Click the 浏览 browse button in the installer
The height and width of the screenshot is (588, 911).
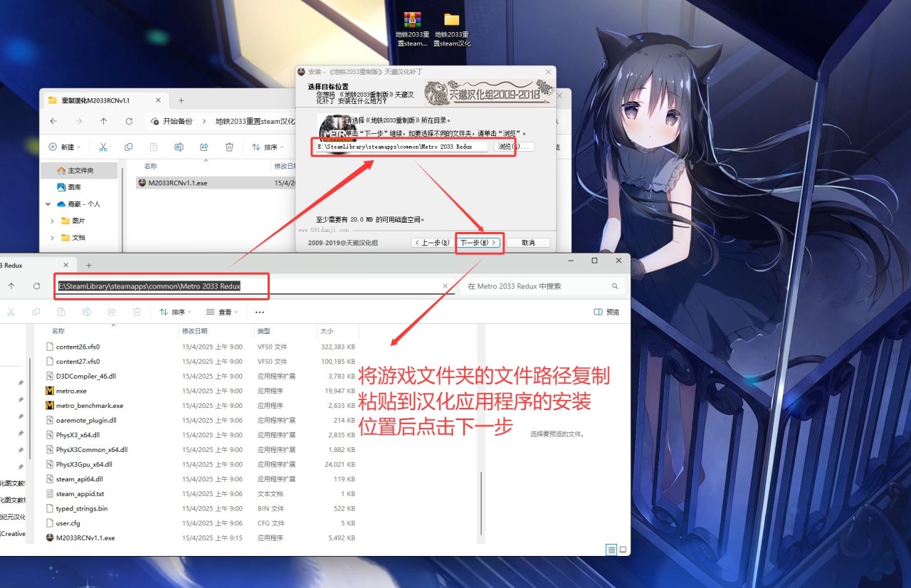[x=513, y=147]
